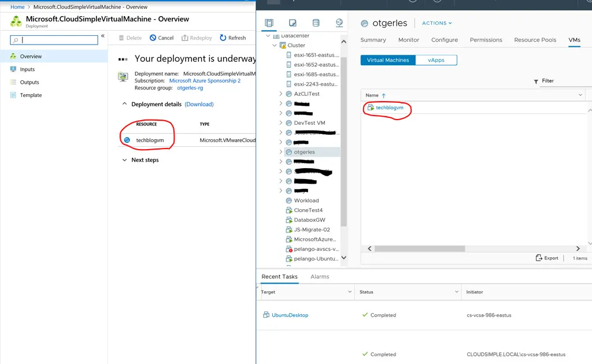Click the horizontal scrollbar in VM list
The image size is (592, 364).
419,248
